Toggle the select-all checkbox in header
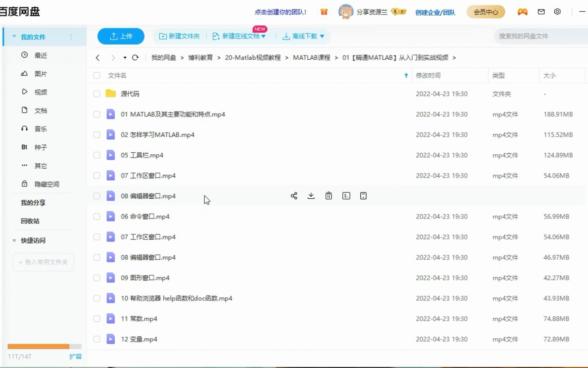 pos(97,76)
